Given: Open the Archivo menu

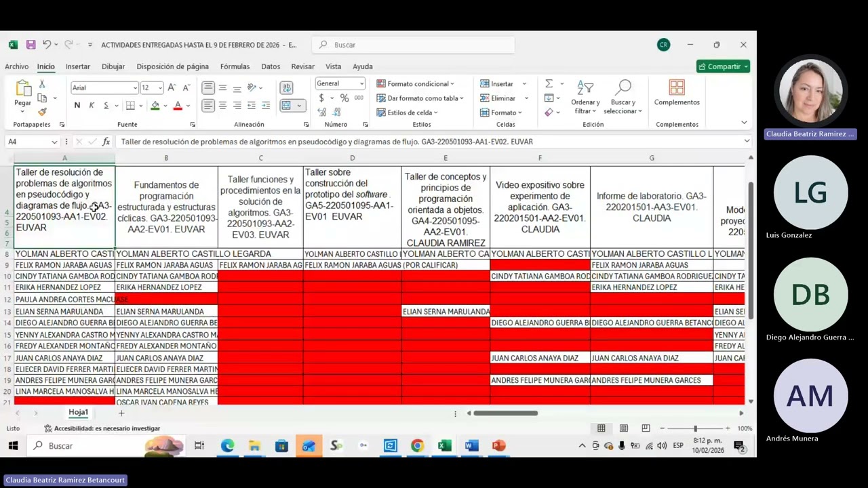Looking at the screenshot, I should (16, 66).
